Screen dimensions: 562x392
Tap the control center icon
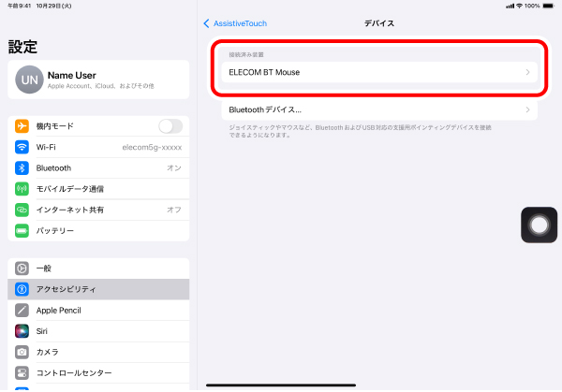22,372
